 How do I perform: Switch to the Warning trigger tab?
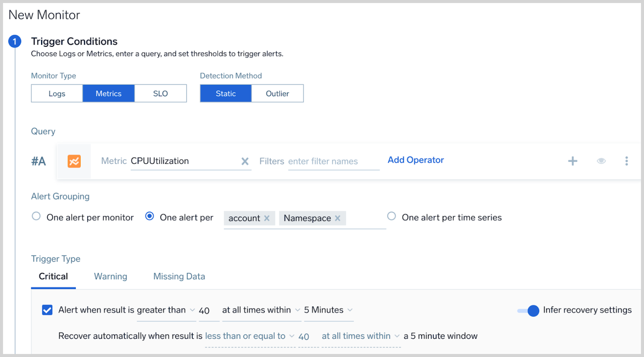(110, 277)
